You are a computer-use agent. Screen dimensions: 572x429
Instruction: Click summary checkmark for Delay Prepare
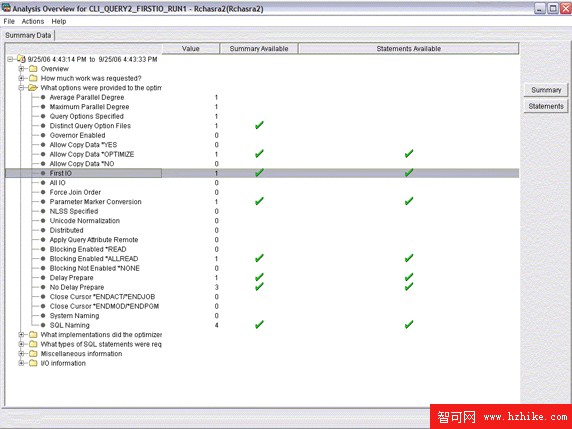coord(259,277)
